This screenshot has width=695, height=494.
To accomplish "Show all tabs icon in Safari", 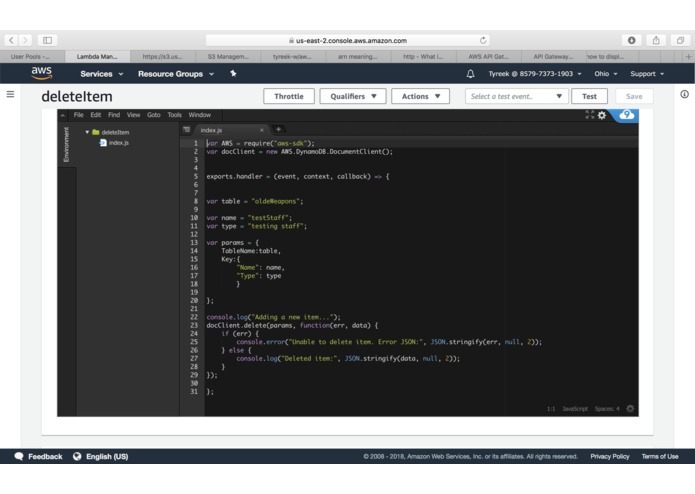I will coord(680,40).
